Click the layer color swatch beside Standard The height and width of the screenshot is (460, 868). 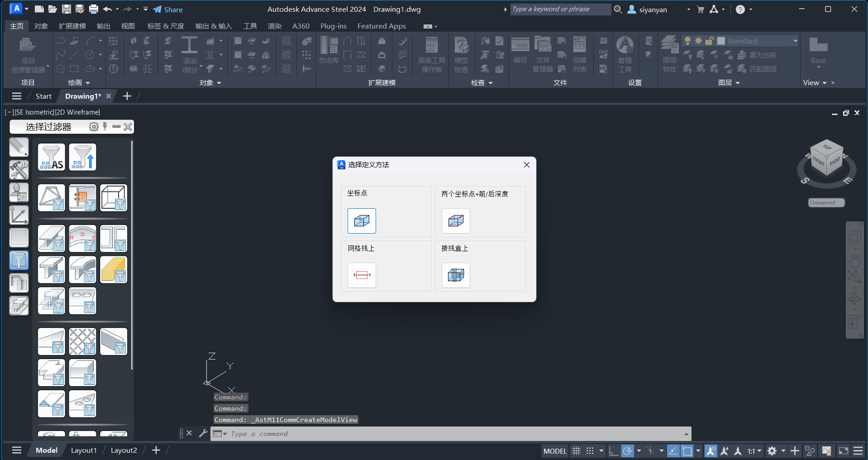click(x=721, y=41)
